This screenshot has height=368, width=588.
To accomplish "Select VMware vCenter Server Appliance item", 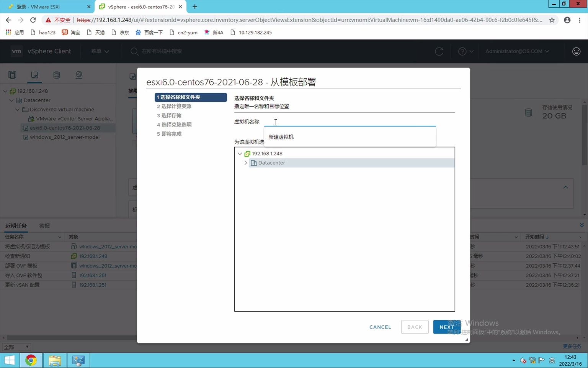I will (71, 119).
